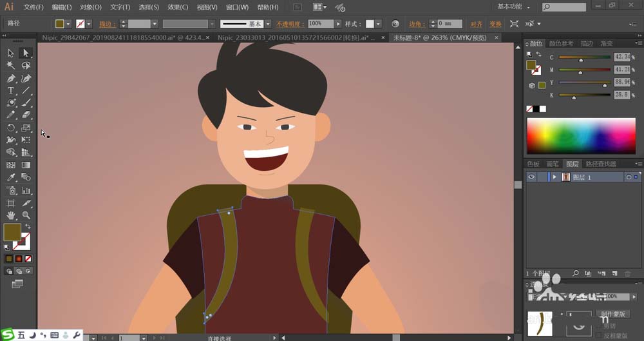Image resolution: width=644 pixels, height=341 pixels.
Task: Select the Lasso tool
Action: coord(26,65)
